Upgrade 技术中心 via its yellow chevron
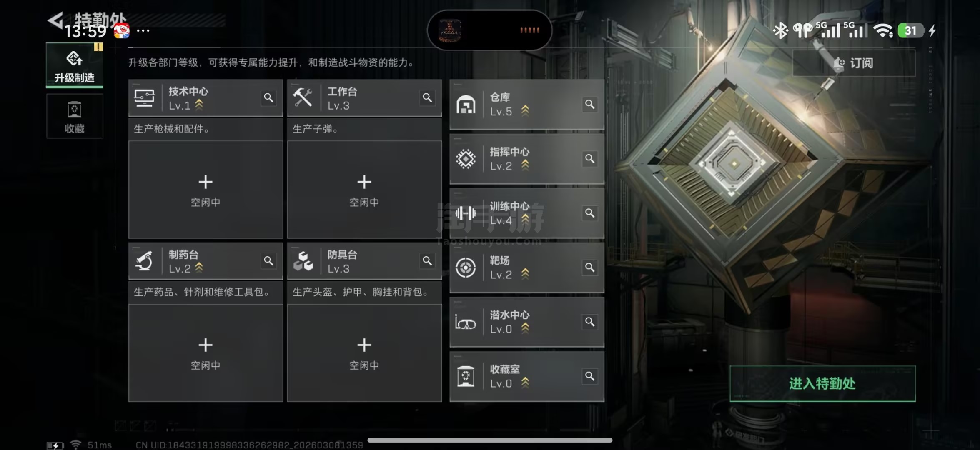Viewport: 980px width, 450px height. coord(199,105)
